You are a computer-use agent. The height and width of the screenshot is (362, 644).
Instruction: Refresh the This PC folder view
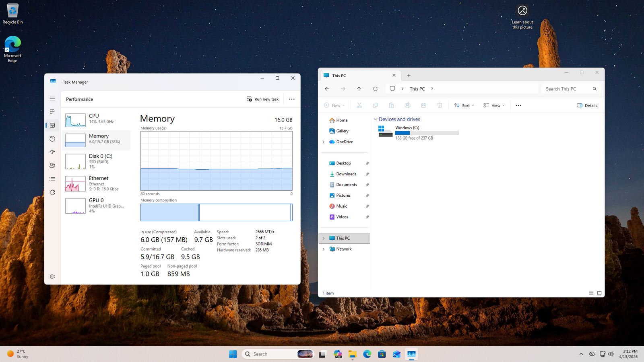375,89
